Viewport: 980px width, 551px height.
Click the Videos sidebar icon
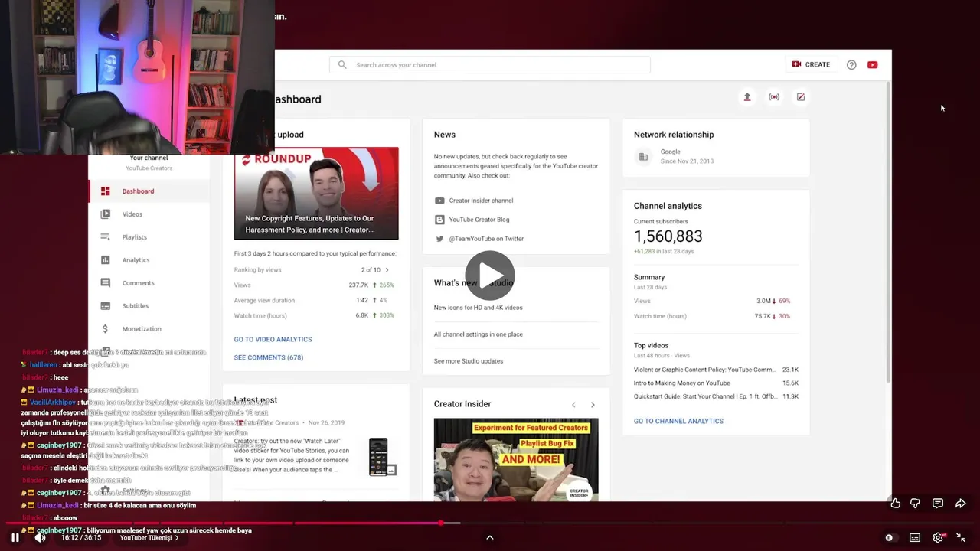coord(106,214)
